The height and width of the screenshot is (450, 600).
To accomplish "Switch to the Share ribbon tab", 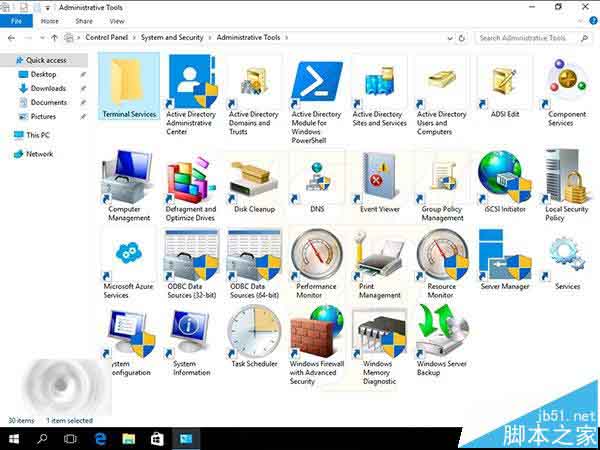I will [x=84, y=21].
